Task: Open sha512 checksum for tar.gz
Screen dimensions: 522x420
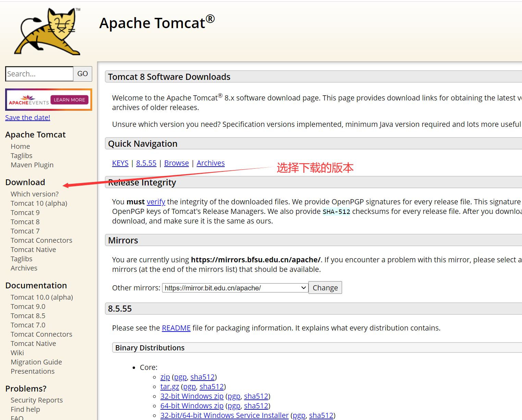Action: [212, 387]
